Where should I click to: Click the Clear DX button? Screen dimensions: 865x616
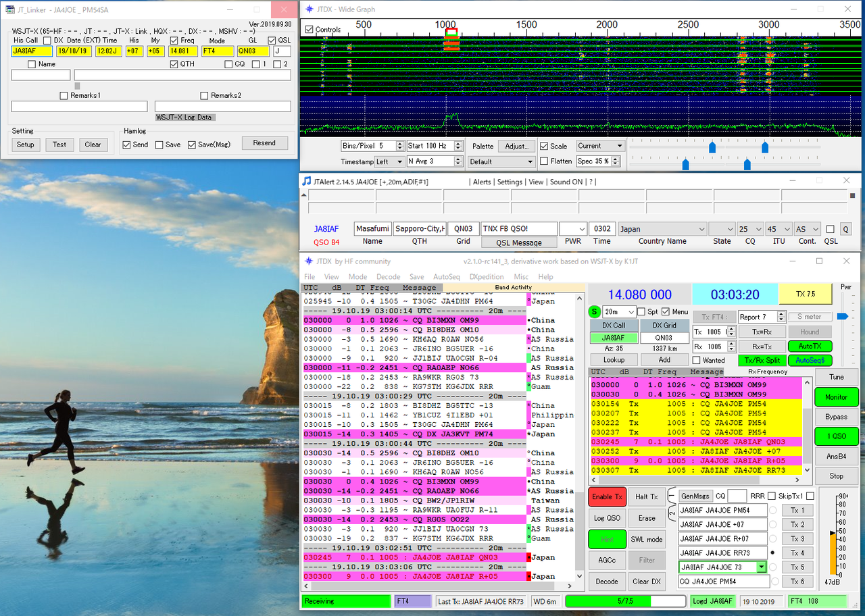pos(647,582)
